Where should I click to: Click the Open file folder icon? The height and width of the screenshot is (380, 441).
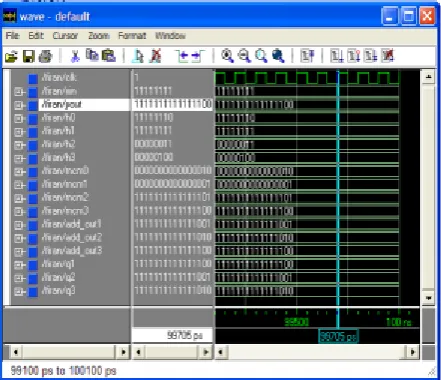click(11, 56)
